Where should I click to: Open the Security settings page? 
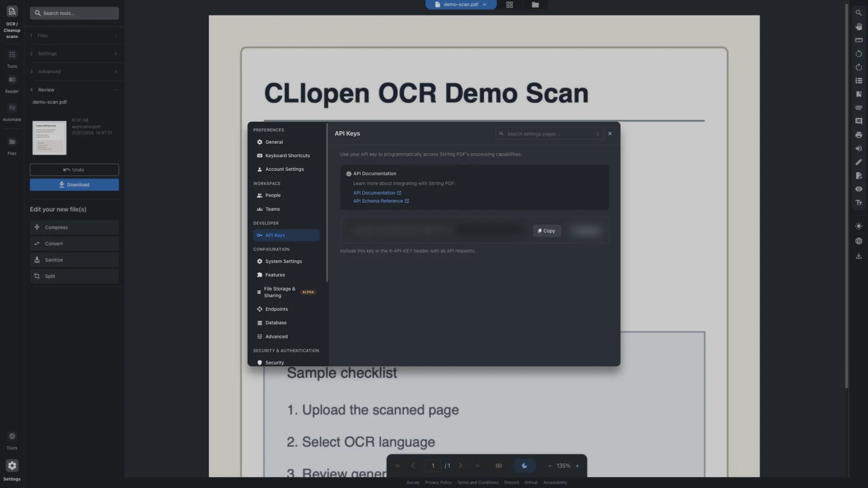[286, 363]
